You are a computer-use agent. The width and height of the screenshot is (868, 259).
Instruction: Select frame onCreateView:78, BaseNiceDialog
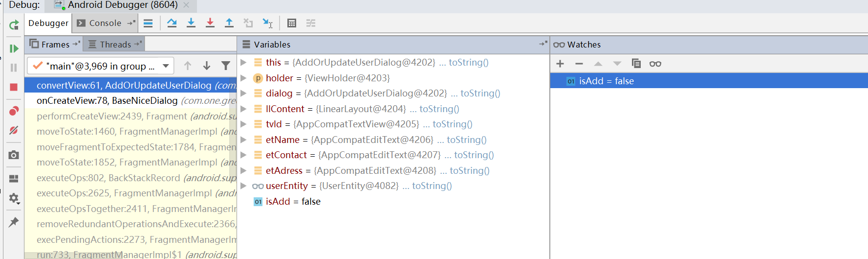pyautogui.click(x=130, y=100)
